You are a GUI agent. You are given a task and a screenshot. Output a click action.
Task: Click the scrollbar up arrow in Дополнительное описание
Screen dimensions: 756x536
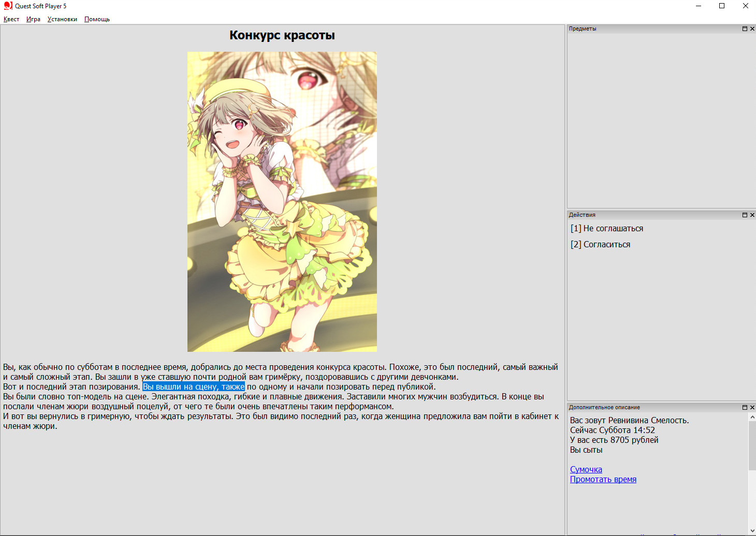point(752,417)
